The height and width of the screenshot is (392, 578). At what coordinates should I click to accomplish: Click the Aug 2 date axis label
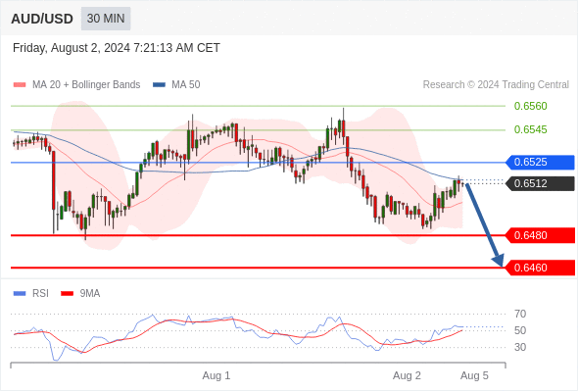click(x=407, y=375)
